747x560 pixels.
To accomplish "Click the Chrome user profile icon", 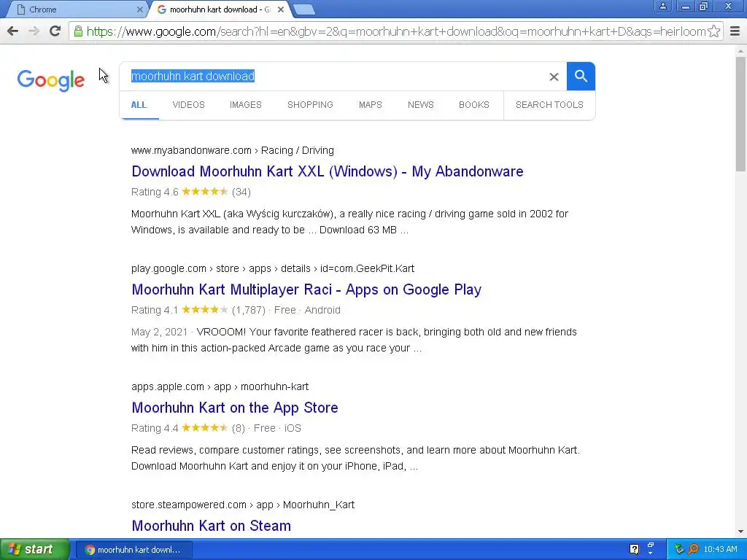I will pos(662,6).
